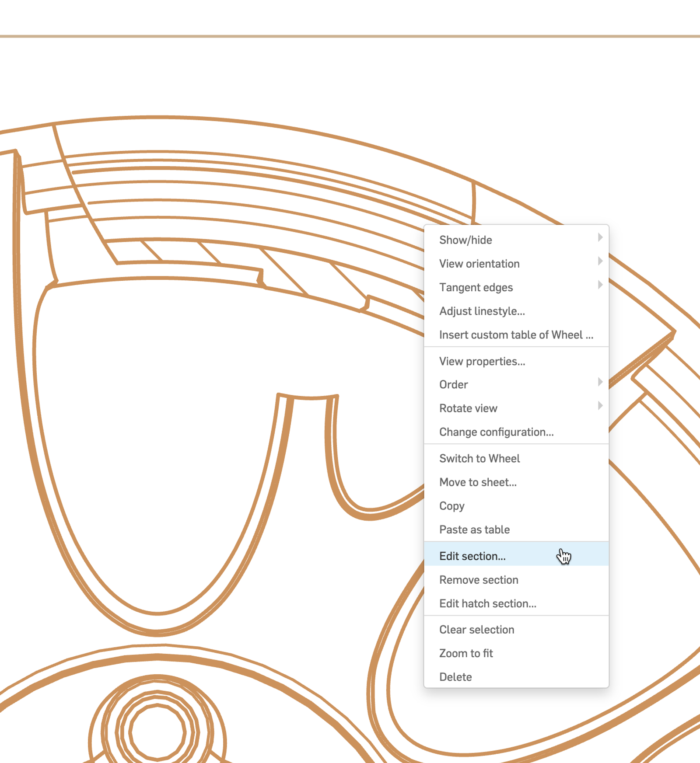Delete the drawing view
The width and height of the screenshot is (700, 763).
coord(455,677)
